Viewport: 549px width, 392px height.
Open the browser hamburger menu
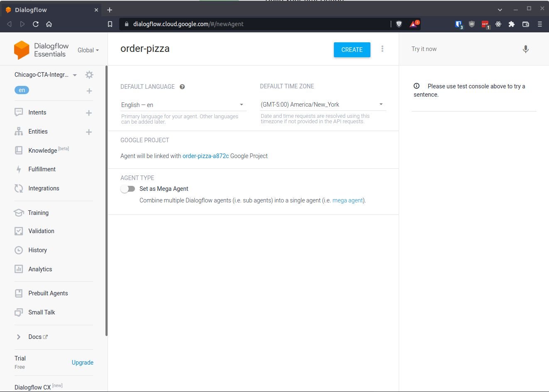(x=540, y=24)
